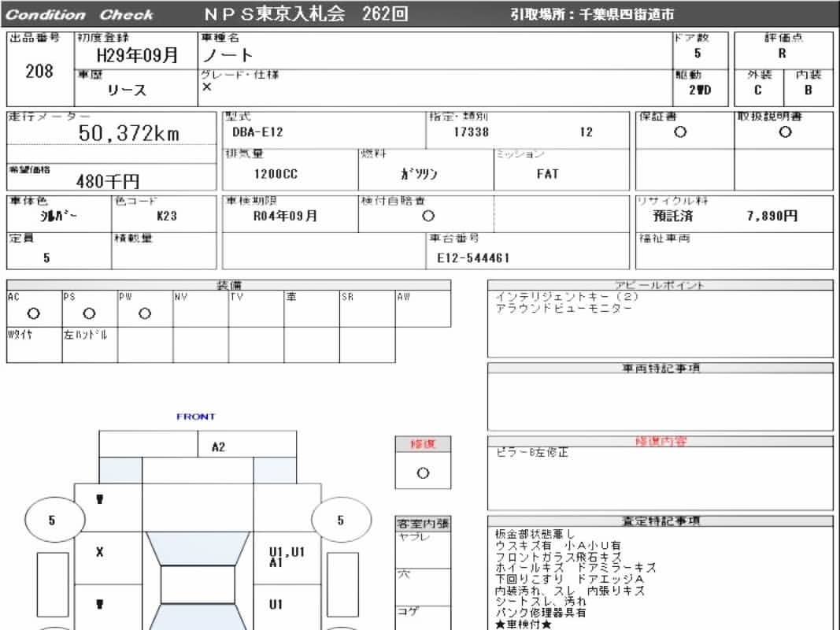Viewport: 840px width, 630px height.
Task: Click the repair history circle mark
Action: coord(423,473)
